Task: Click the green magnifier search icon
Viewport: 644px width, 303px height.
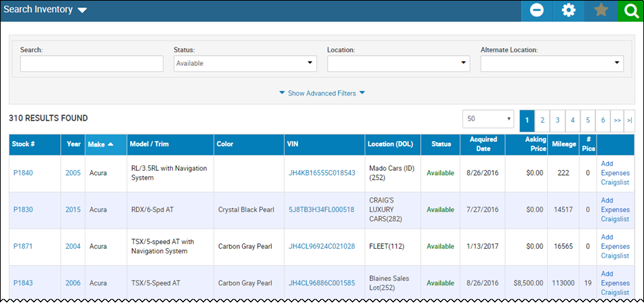Action: point(630,11)
